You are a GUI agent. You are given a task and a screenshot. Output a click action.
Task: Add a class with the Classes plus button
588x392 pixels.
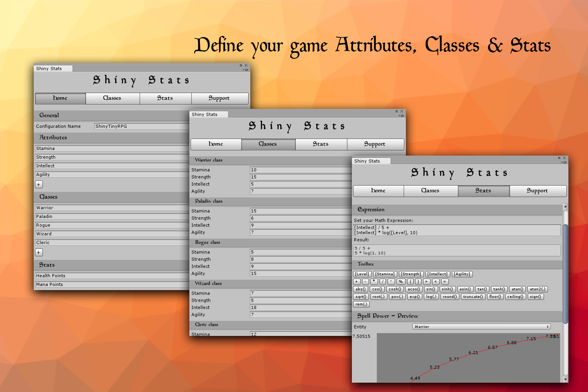point(39,252)
